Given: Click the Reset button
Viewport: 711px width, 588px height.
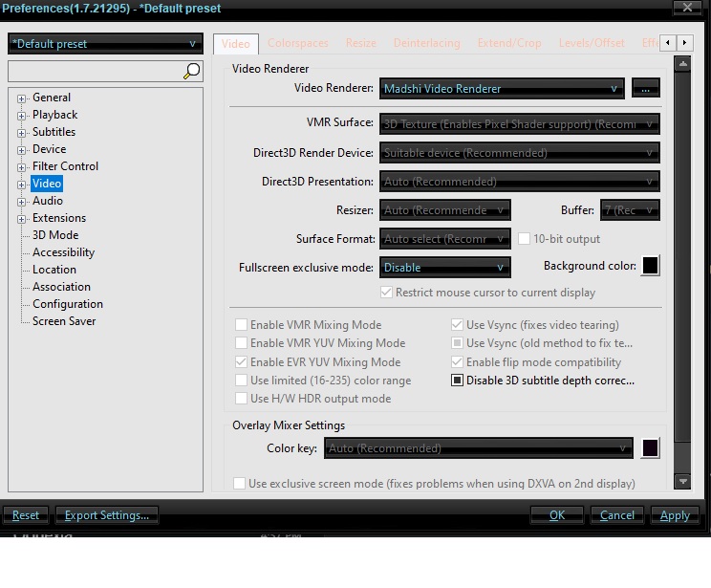Looking at the screenshot, I should [26, 515].
